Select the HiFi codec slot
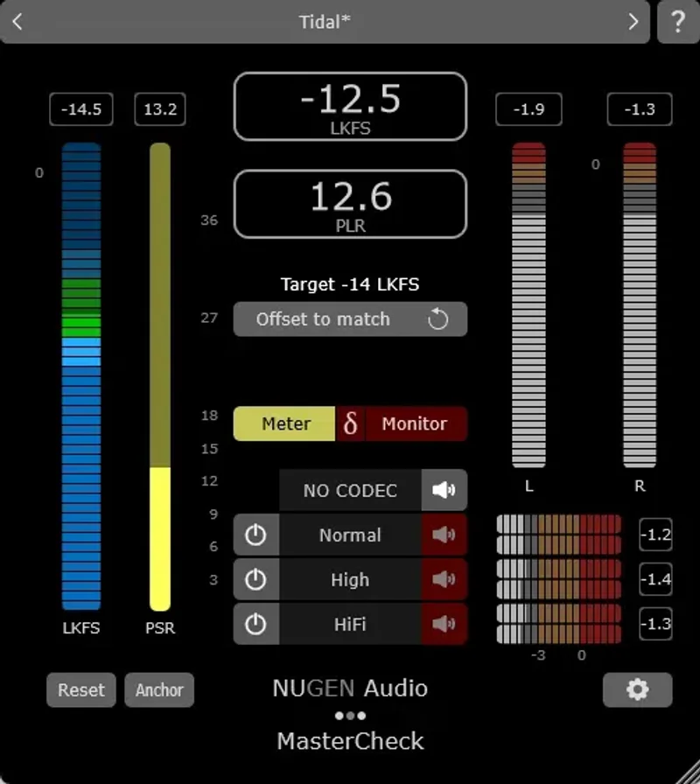The height and width of the screenshot is (784, 700). point(350,624)
